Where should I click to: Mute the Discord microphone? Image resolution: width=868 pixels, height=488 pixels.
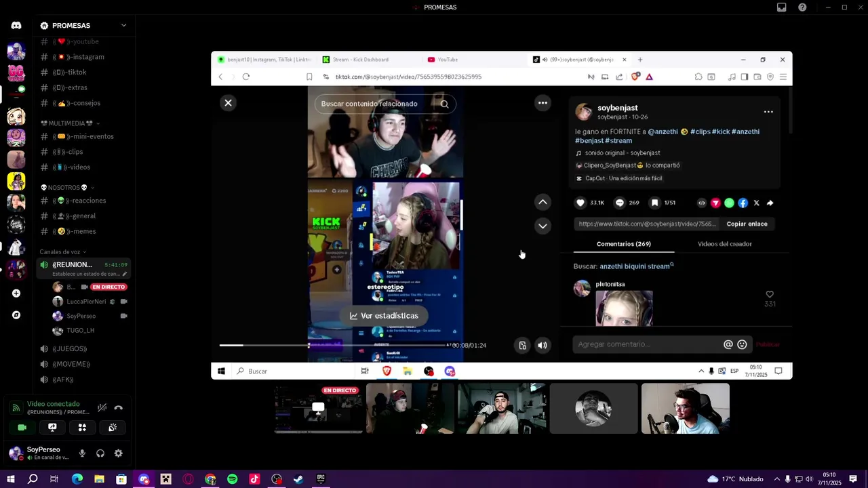[x=82, y=453]
